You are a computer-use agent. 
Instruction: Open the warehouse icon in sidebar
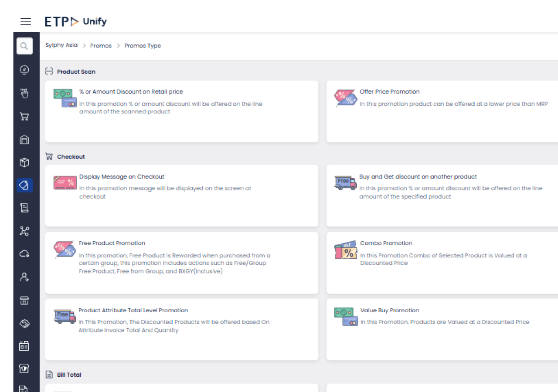pyautogui.click(x=24, y=139)
